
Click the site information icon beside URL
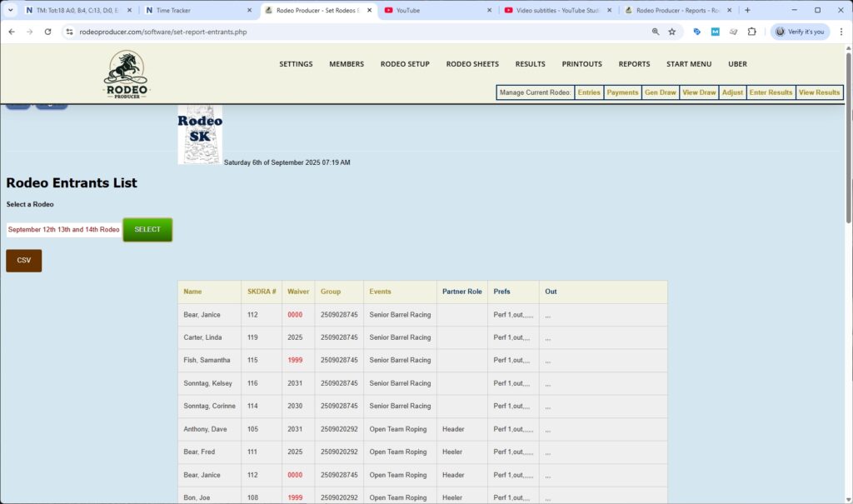pos(69,32)
